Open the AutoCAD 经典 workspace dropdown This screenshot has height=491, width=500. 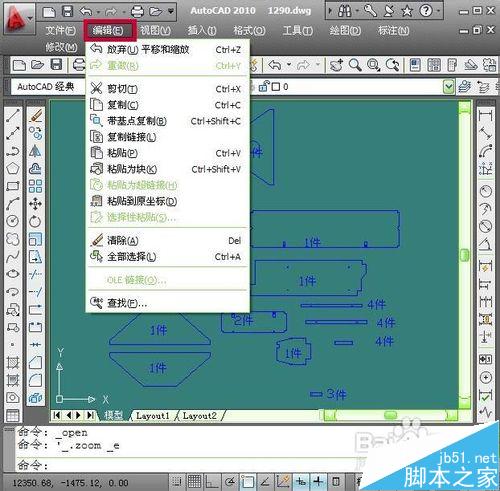(48, 87)
